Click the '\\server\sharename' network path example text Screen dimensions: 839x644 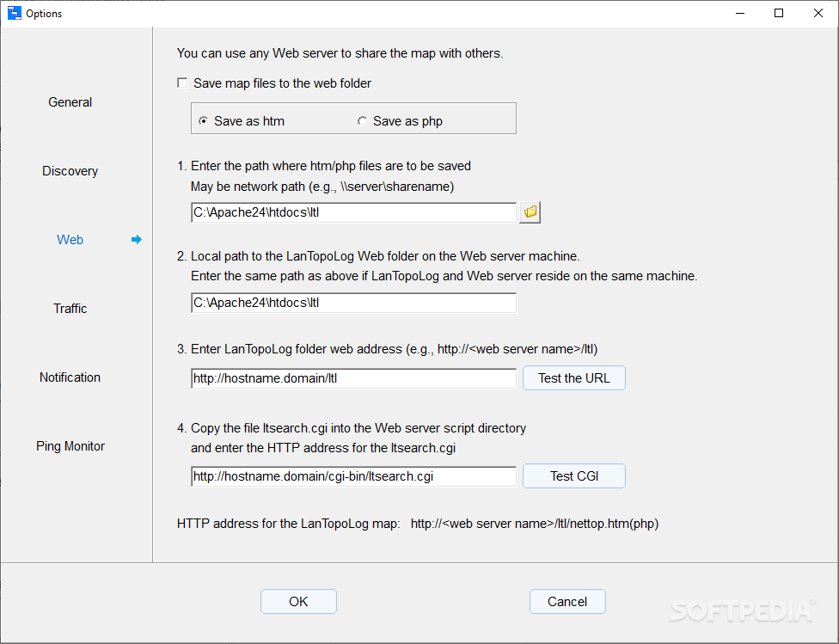(x=395, y=187)
